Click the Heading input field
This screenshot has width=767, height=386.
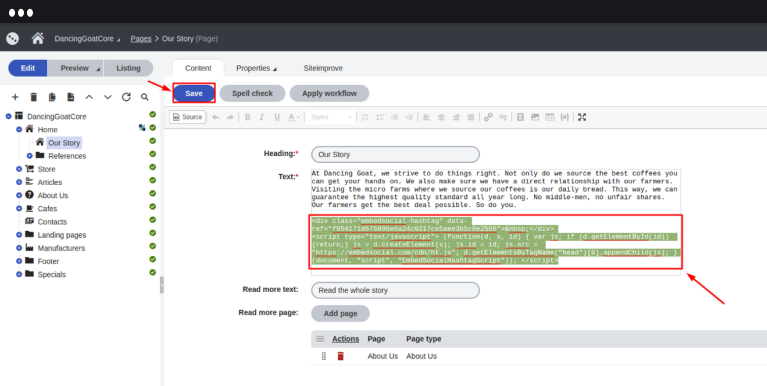pos(395,154)
